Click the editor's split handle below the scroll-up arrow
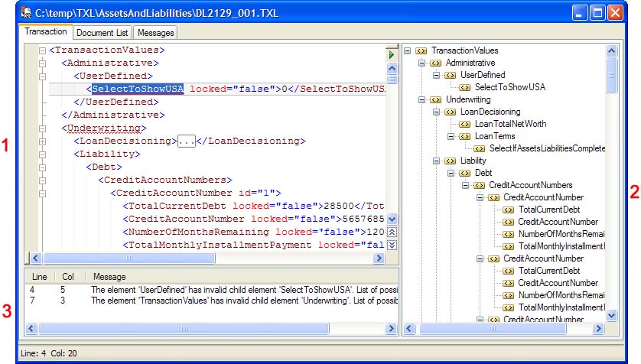This screenshot has width=641, height=364. point(392,80)
